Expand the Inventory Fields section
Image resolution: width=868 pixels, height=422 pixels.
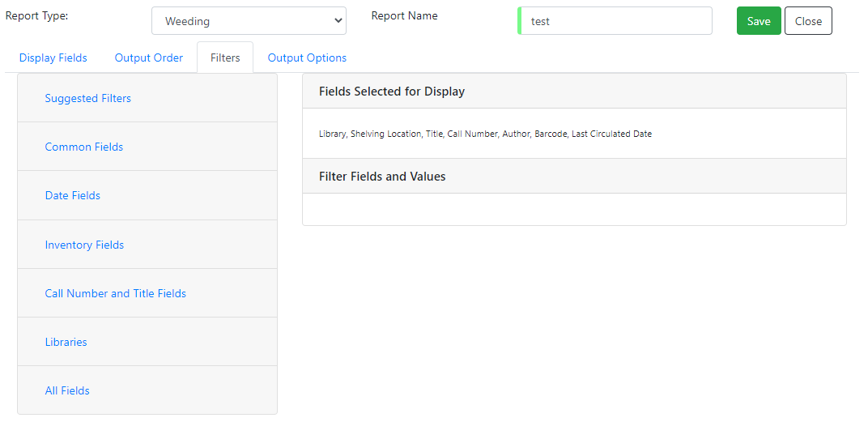pos(84,245)
